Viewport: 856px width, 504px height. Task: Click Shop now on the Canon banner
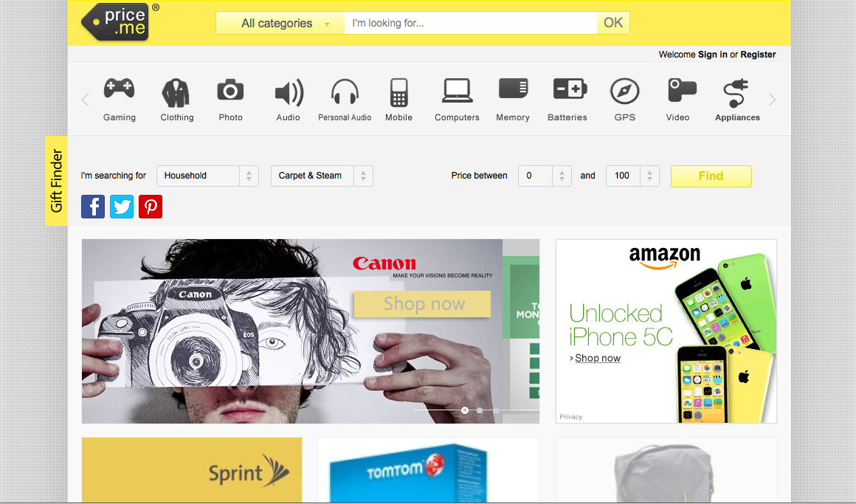click(423, 303)
